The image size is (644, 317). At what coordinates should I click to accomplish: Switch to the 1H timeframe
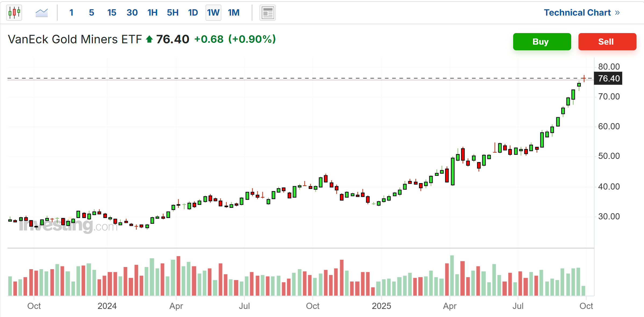(152, 13)
